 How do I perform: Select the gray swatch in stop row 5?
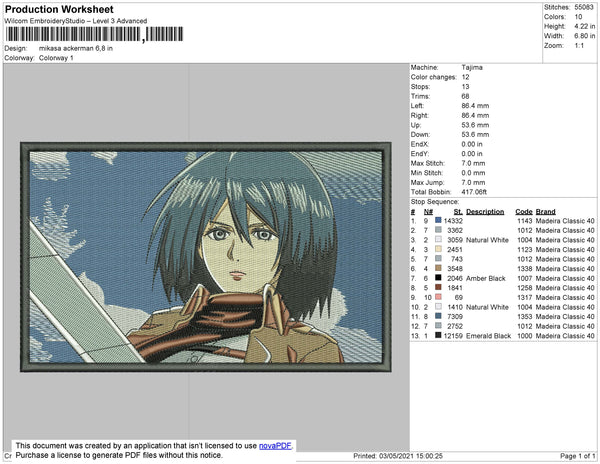(438, 259)
